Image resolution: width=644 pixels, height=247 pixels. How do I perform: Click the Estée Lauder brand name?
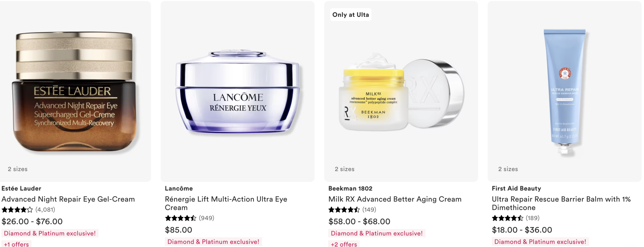coord(21,188)
